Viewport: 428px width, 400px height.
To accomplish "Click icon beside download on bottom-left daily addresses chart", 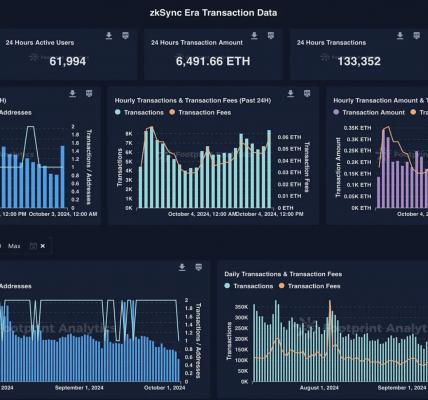I will (198, 267).
